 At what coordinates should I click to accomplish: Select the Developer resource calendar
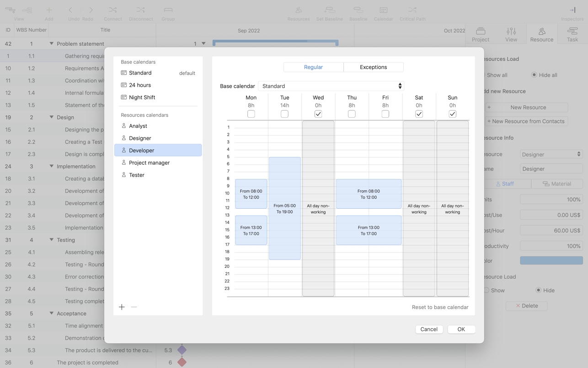click(x=158, y=150)
